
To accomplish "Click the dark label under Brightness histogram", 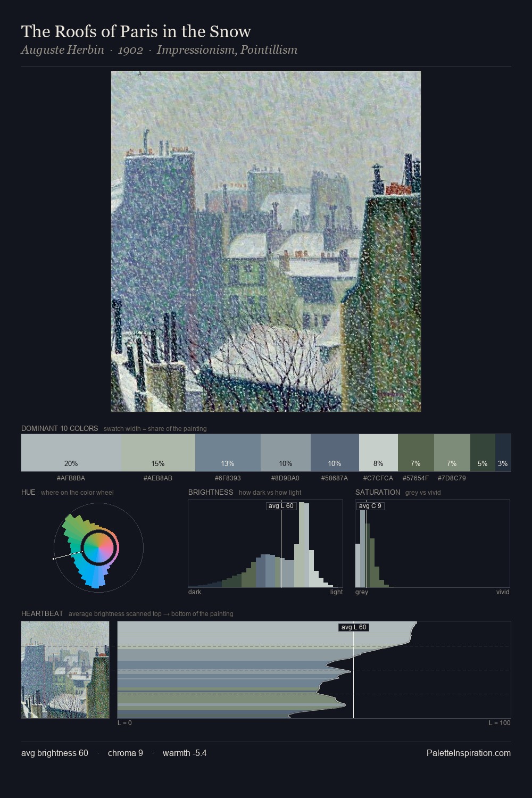I will [x=195, y=592].
